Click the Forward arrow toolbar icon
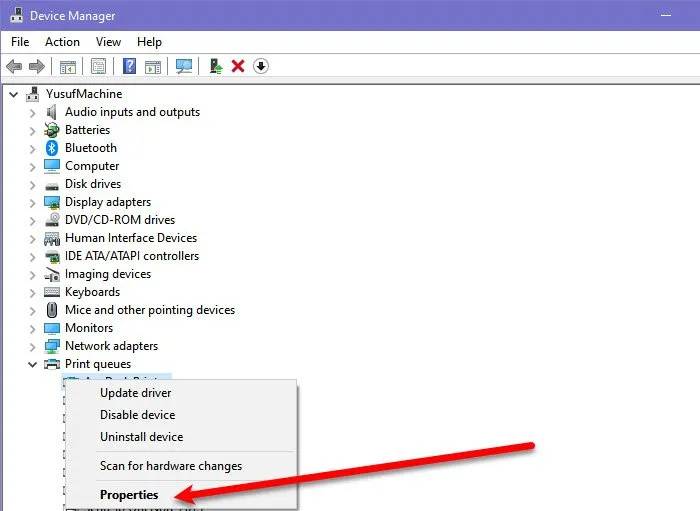The height and width of the screenshot is (511, 700). 37,66
